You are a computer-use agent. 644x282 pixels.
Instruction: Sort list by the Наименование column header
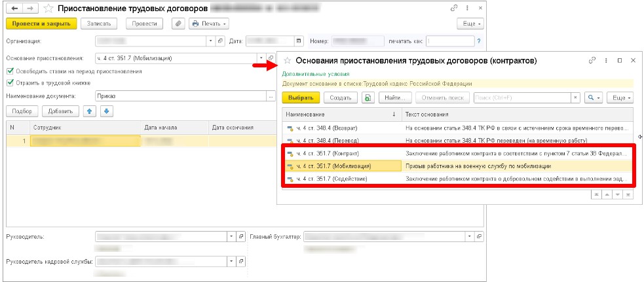point(341,114)
